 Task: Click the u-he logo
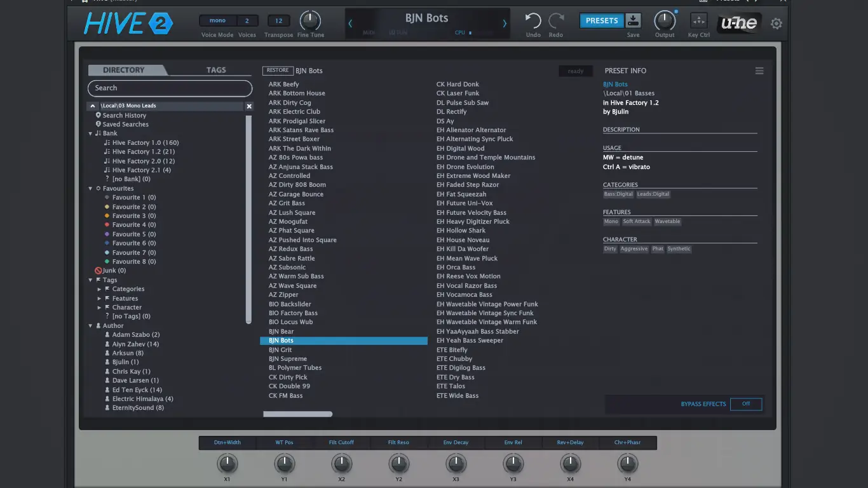click(x=739, y=24)
